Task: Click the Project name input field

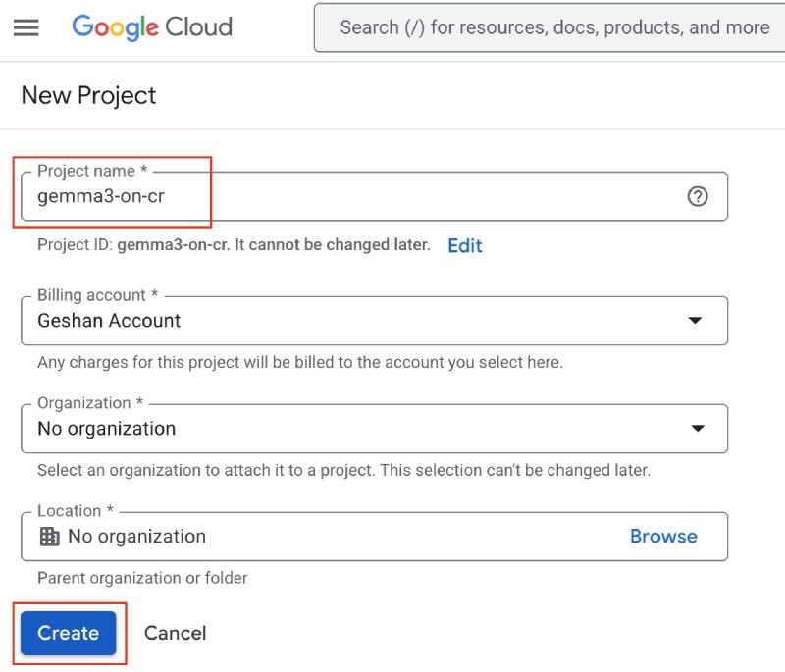Action: click(373, 196)
